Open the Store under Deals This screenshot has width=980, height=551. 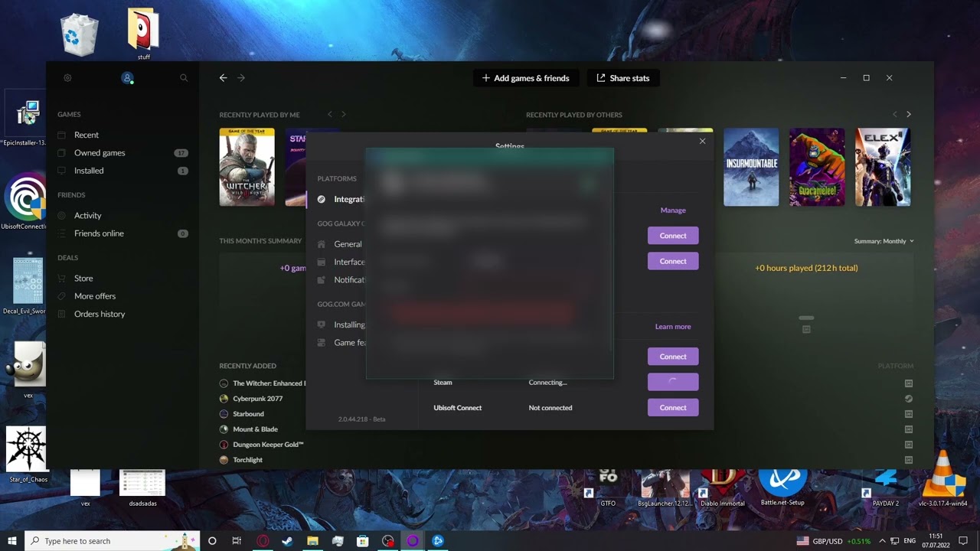[83, 279]
